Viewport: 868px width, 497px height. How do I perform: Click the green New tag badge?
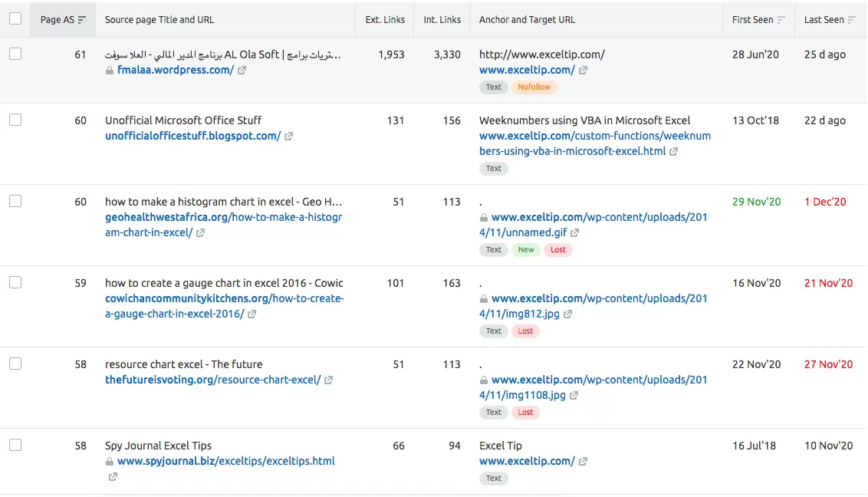pyautogui.click(x=526, y=250)
